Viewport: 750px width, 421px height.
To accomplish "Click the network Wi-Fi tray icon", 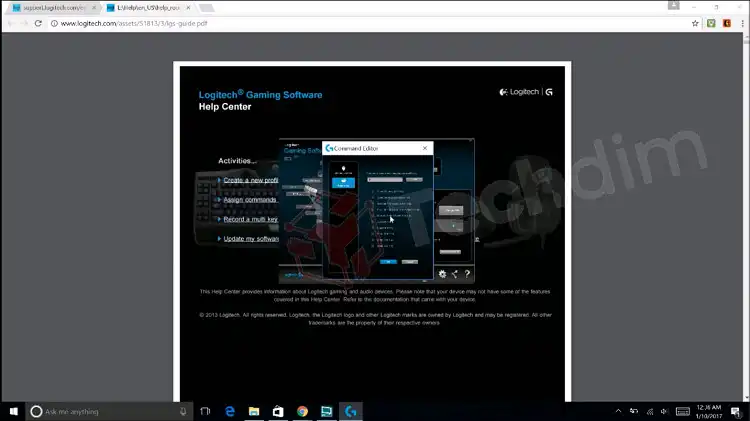I will 650,411.
